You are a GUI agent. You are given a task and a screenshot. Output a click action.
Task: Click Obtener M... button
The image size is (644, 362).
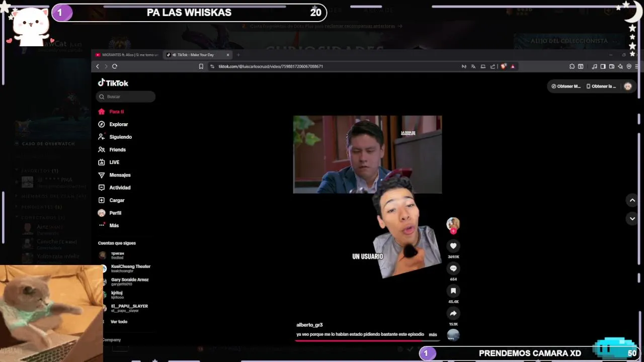566,86
